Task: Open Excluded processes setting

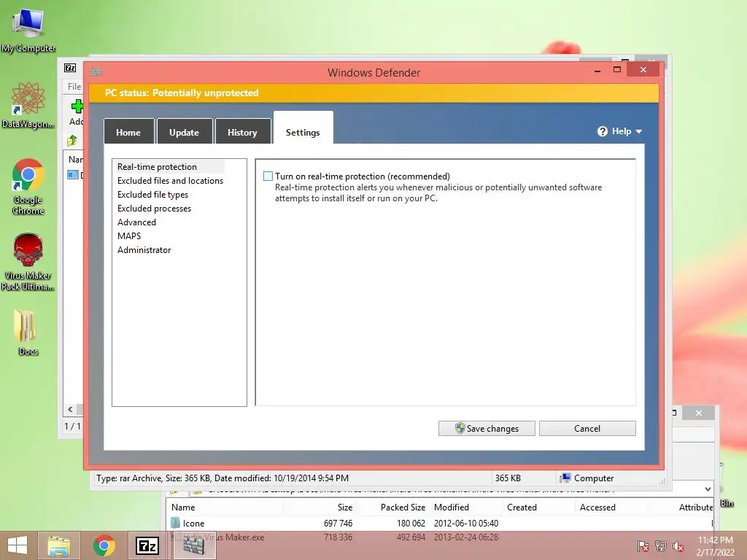Action: point(154,208)
